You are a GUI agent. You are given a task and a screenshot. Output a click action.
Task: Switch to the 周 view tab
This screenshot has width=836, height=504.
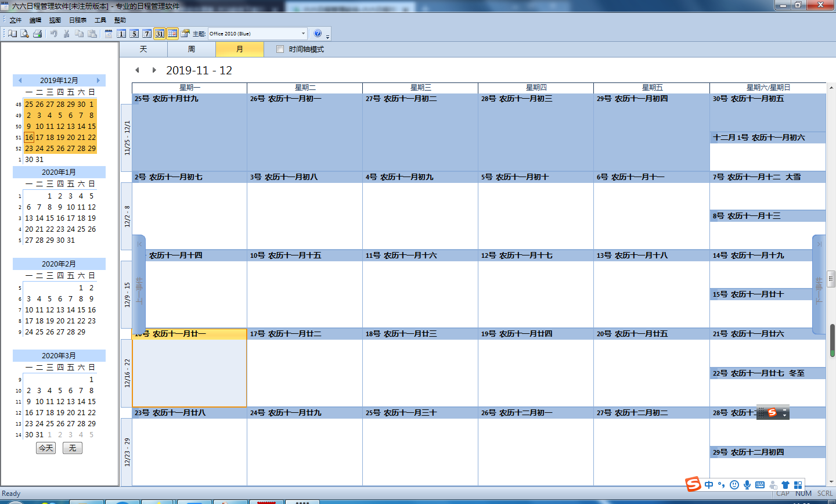(192, 49)
